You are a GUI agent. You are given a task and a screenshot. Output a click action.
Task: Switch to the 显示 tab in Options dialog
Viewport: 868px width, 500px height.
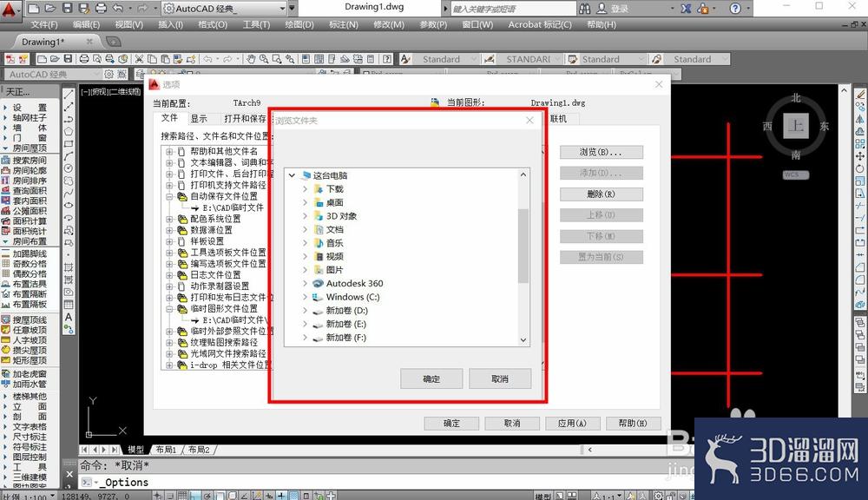[x=199, y=119]
